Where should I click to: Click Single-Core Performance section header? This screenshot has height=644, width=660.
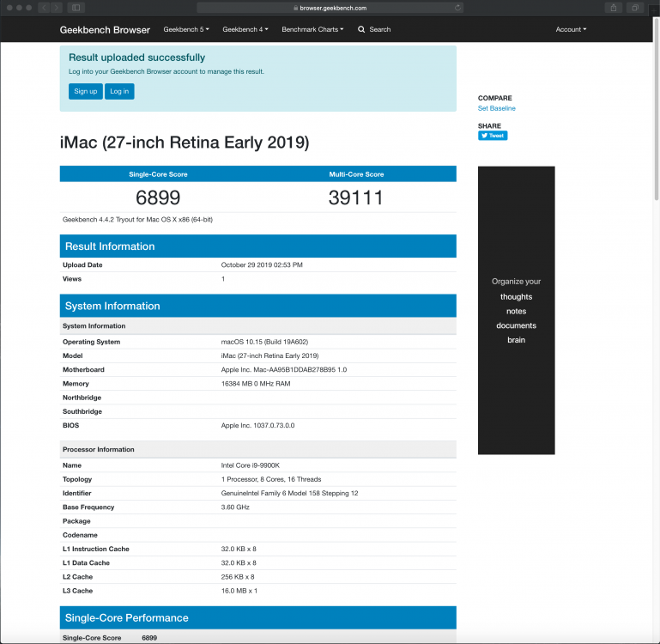[x=258, y=618]
